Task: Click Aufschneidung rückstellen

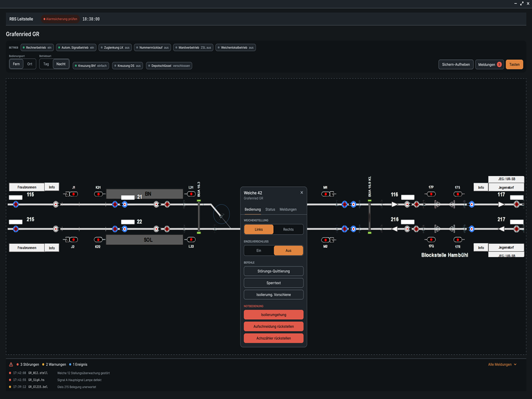Action: coord(273,326)
